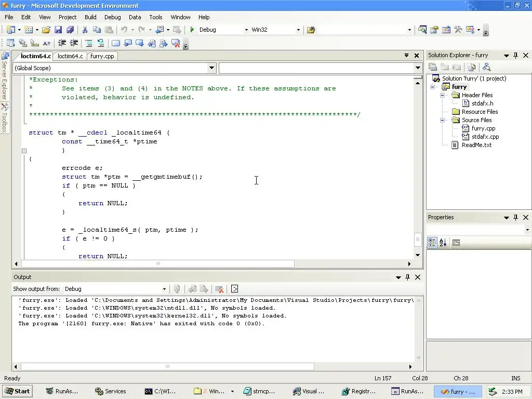Open the Undo history dropdown arrow
The width and height of the screenshot is (532, 399).
(132, 30)
